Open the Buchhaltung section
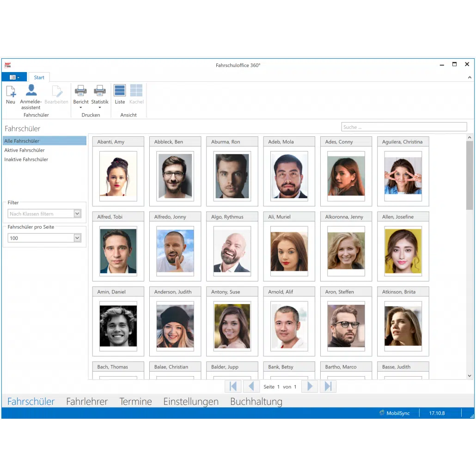Viewport: 476px width, 476px height. coord(256,402)
